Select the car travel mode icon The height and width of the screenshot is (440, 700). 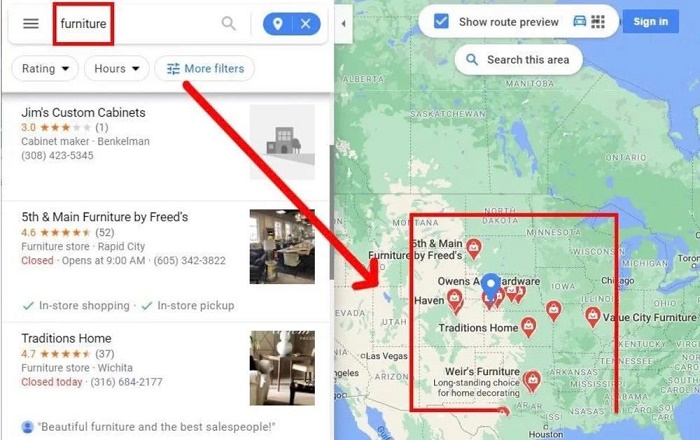[x=579, y=21]
